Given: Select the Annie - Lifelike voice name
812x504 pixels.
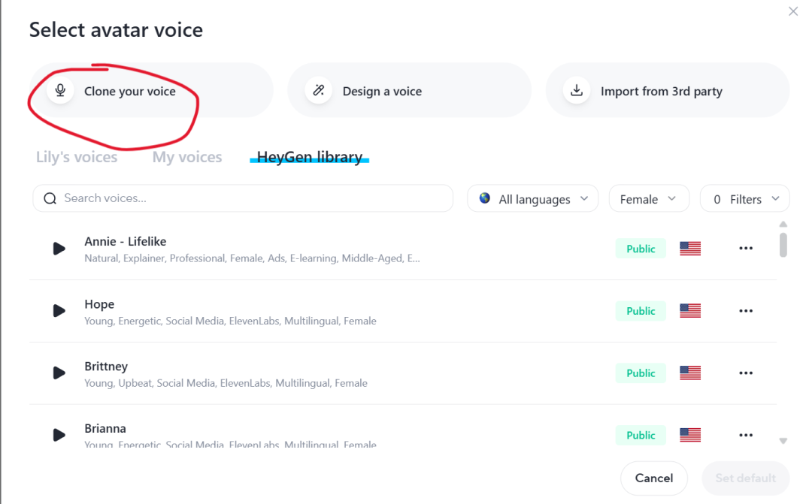Looking at the screenshot, I should [x=126, y=241].
